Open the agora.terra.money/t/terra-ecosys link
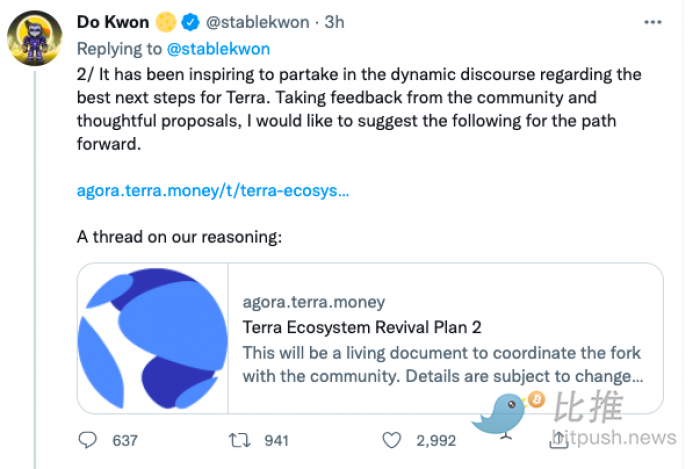The width and height of the screenshot is (700, 469). 213,191
